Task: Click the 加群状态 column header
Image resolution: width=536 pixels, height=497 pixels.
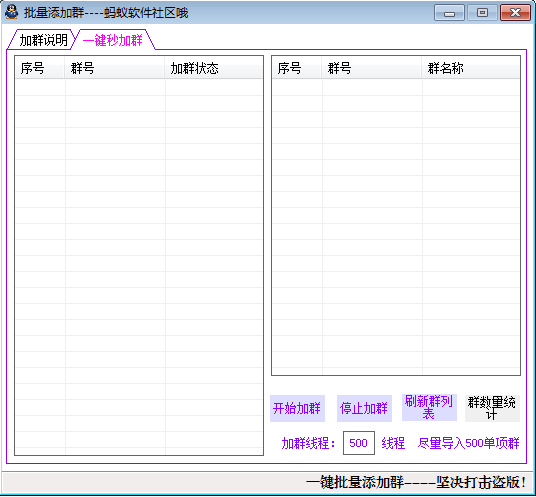Action: tap(214, 68)
